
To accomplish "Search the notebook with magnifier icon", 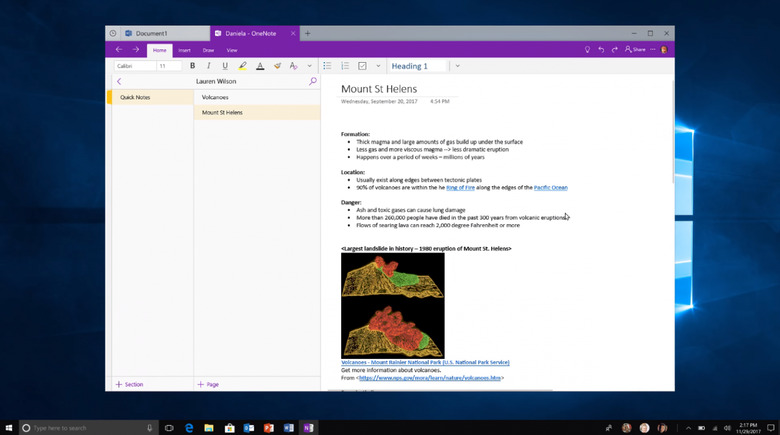I will tap(313, 81).
